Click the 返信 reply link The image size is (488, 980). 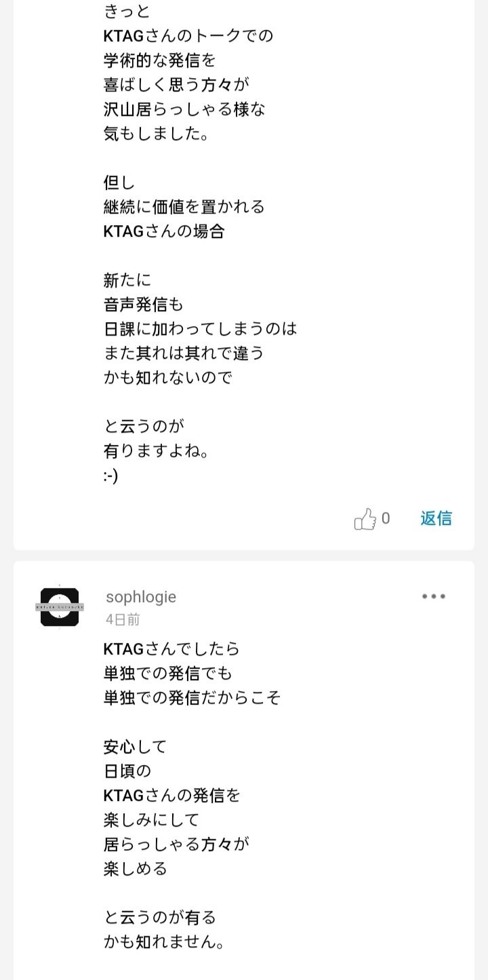coord(436,519)
